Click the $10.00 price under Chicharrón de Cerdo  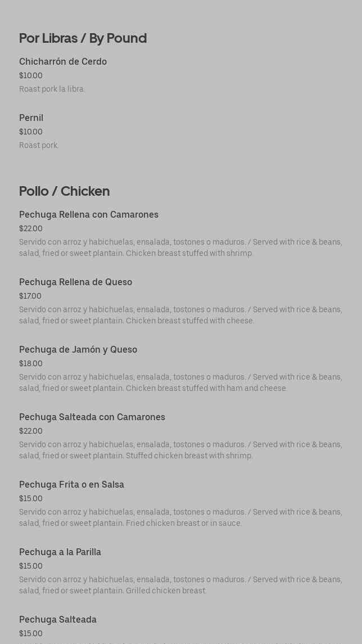coord(31,76)
